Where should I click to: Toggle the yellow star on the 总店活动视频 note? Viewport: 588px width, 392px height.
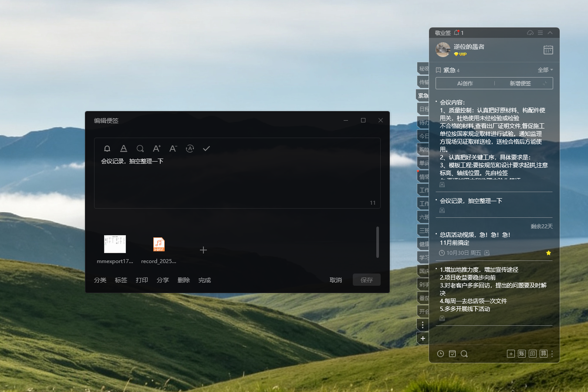point(548,253)
